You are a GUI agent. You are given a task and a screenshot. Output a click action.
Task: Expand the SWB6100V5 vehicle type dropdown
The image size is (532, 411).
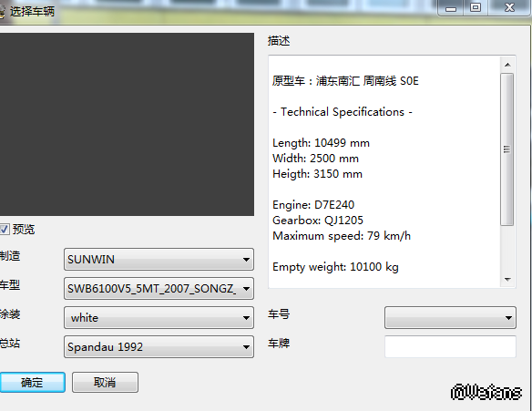pyautogui.click(x=159, y=289)
